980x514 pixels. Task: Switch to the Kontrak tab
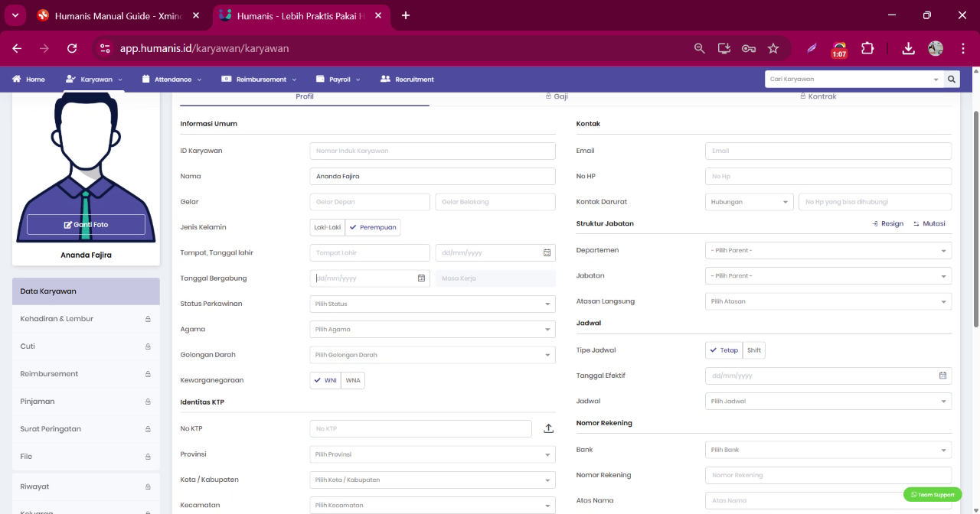818,96
